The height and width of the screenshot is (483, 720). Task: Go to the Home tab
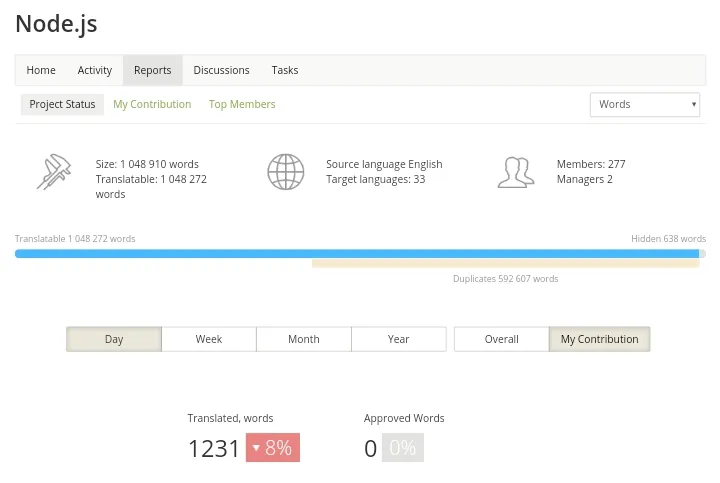click(41, 70)
